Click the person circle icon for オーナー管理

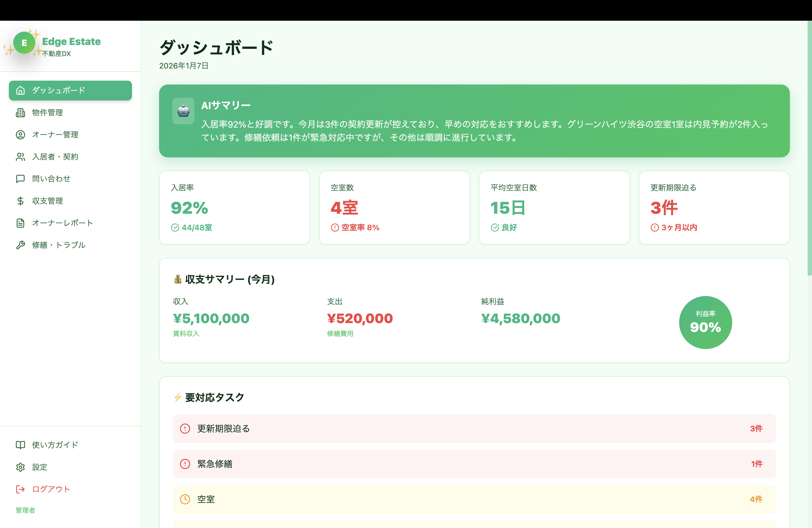tap(20, 135)
